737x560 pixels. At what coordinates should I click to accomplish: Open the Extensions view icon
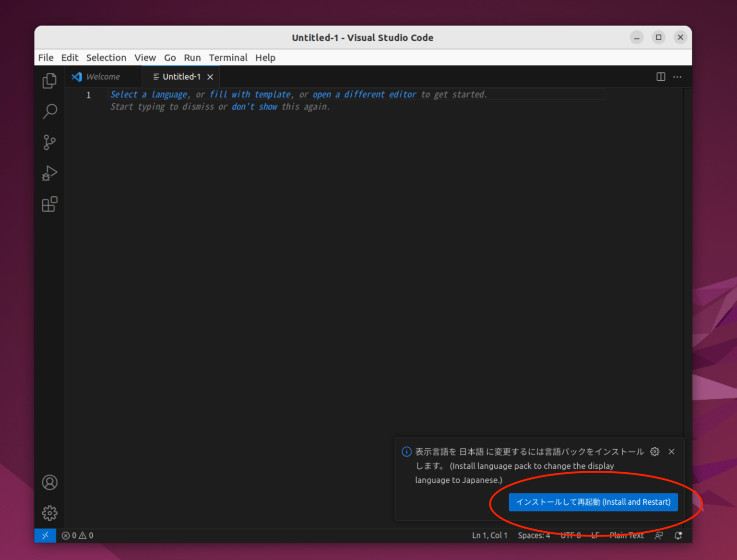[x=49, y=204]
